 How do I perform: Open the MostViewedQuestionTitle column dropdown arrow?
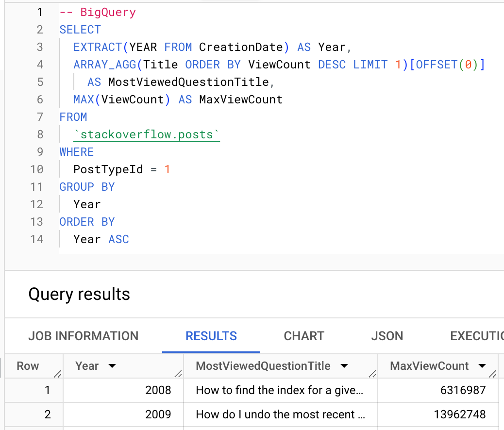tap(344, 366)
